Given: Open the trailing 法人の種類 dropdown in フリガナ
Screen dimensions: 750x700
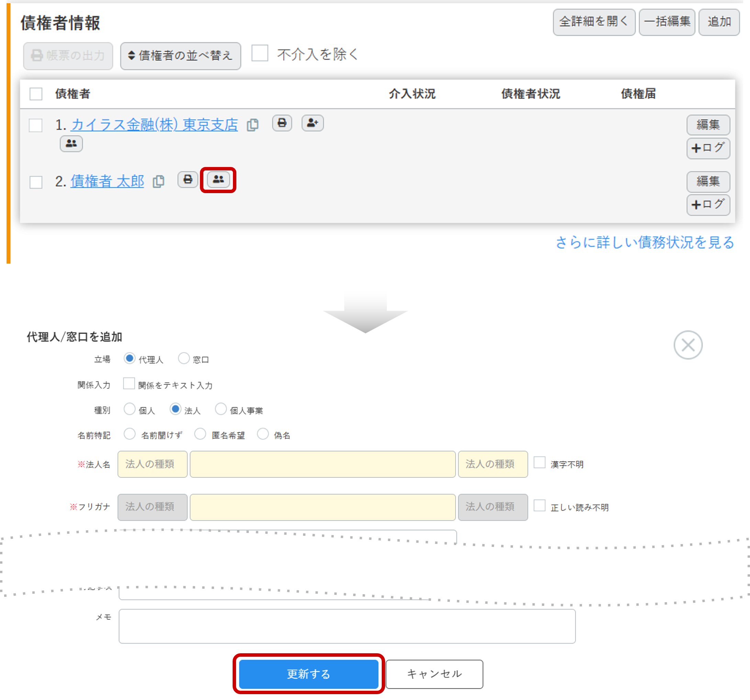Looking at the screenshot, I should [x=493, y=507].
